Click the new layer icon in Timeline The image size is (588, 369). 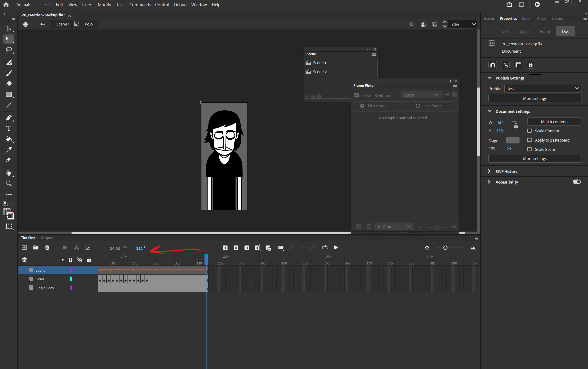24,248
